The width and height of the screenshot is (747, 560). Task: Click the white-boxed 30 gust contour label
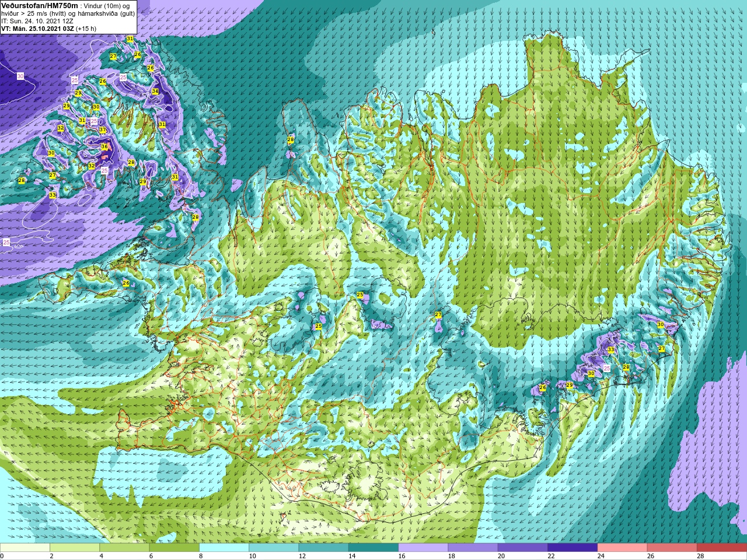click(20, 76)
